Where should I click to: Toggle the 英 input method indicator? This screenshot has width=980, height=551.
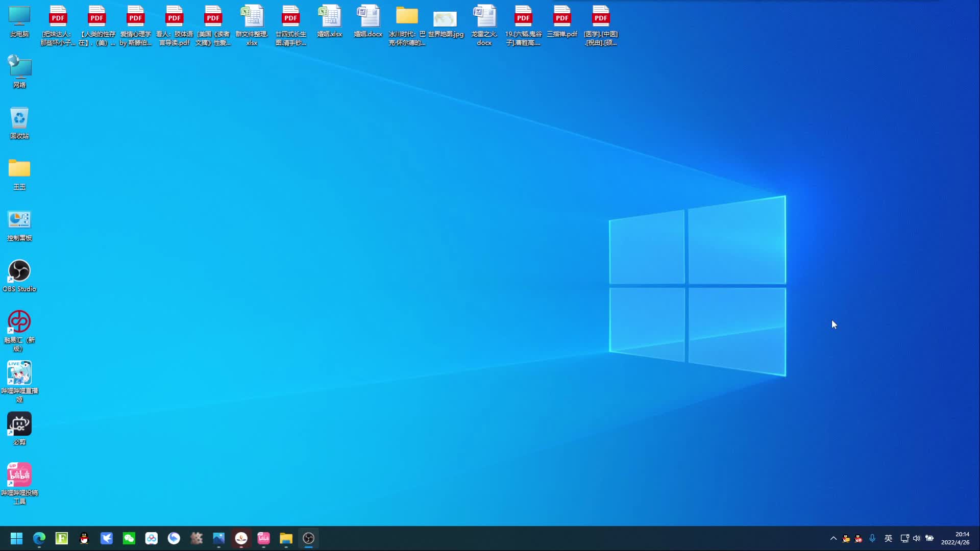[889, 538]
